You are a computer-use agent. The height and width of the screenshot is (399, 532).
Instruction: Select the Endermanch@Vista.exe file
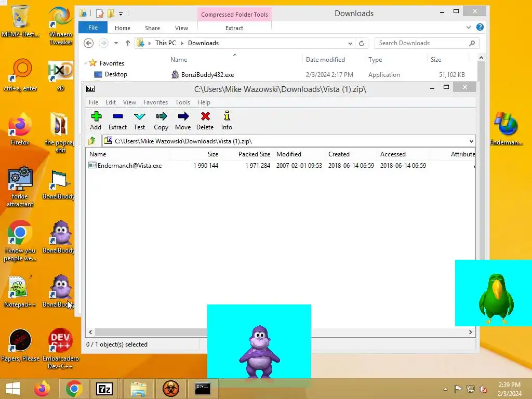[129, 166]
